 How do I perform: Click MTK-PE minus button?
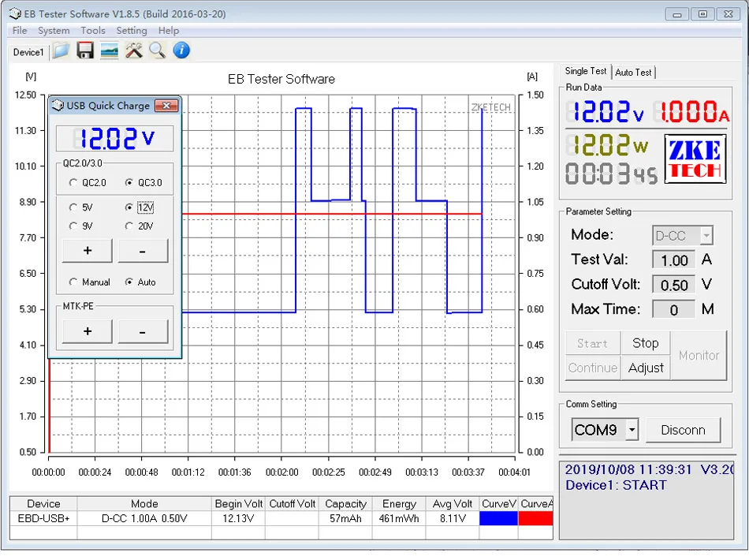click(x=143, y=331)
